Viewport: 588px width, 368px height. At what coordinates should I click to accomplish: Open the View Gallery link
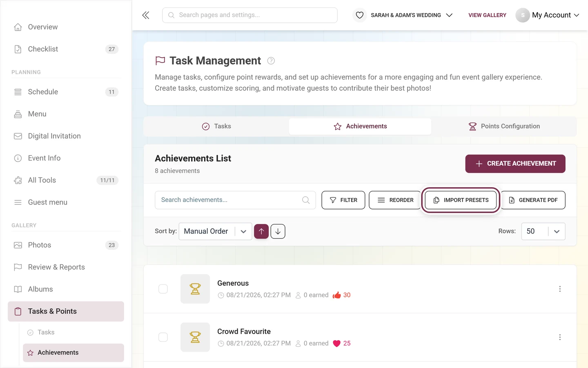487,15
